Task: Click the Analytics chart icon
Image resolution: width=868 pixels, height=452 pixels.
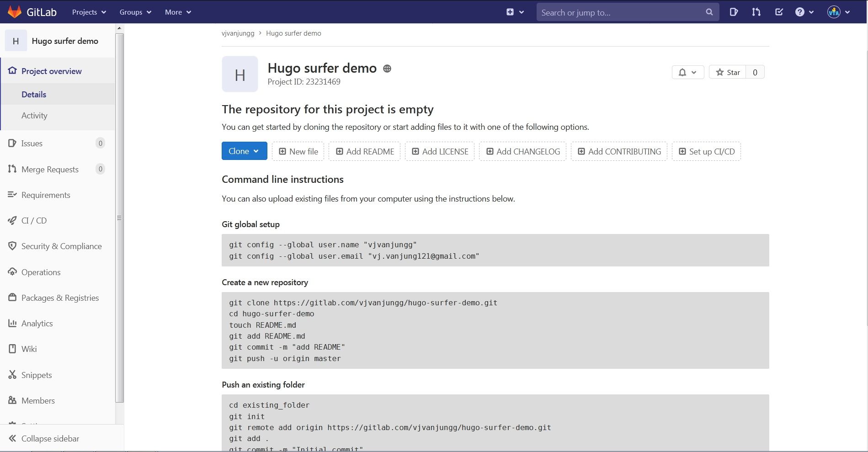Action: pyautogui.click(x=12, y=323)
